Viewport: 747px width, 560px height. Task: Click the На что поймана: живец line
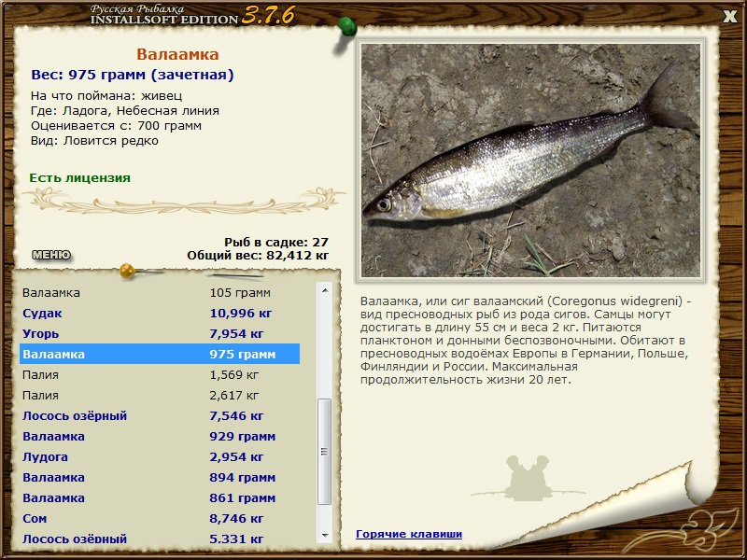(106, 95)
